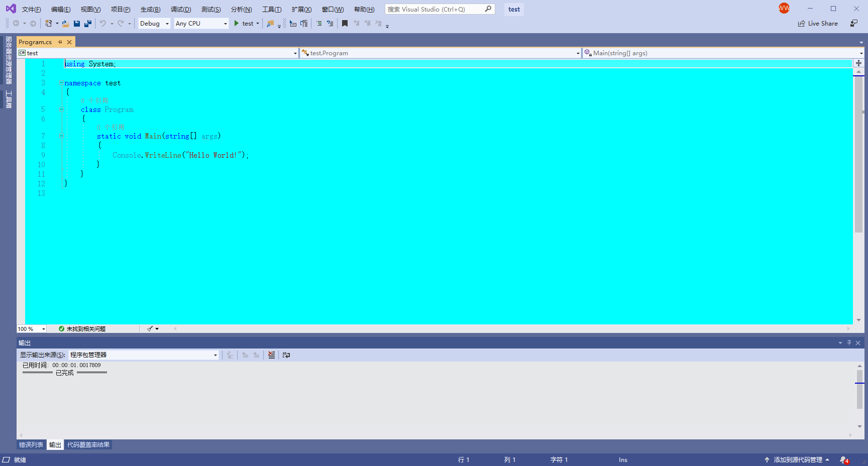This screenshot has height=466, width=868.
Task: Uncomment selected lines icon
Action: click(330, 24)
